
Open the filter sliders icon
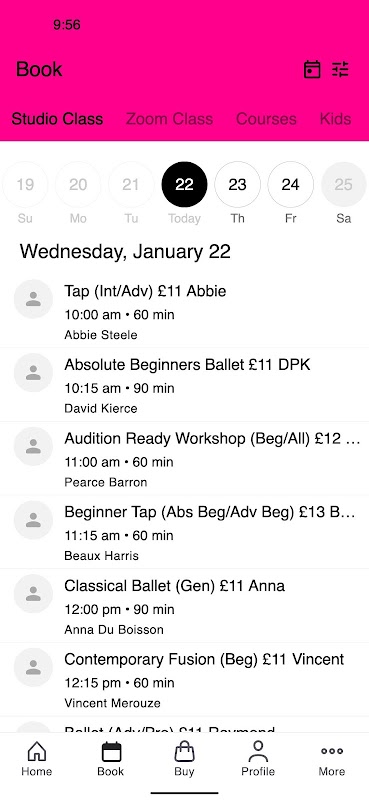point(340,69)
